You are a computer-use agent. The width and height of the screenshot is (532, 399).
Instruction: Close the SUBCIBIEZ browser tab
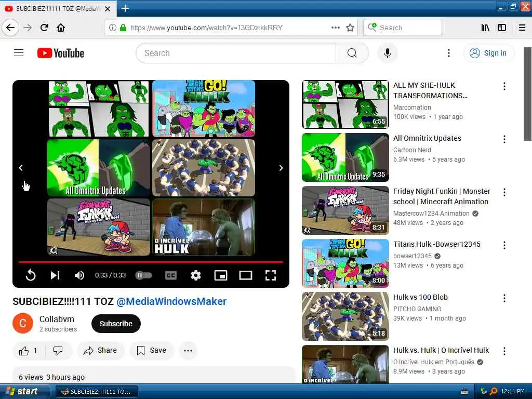(x=108, y=9)
